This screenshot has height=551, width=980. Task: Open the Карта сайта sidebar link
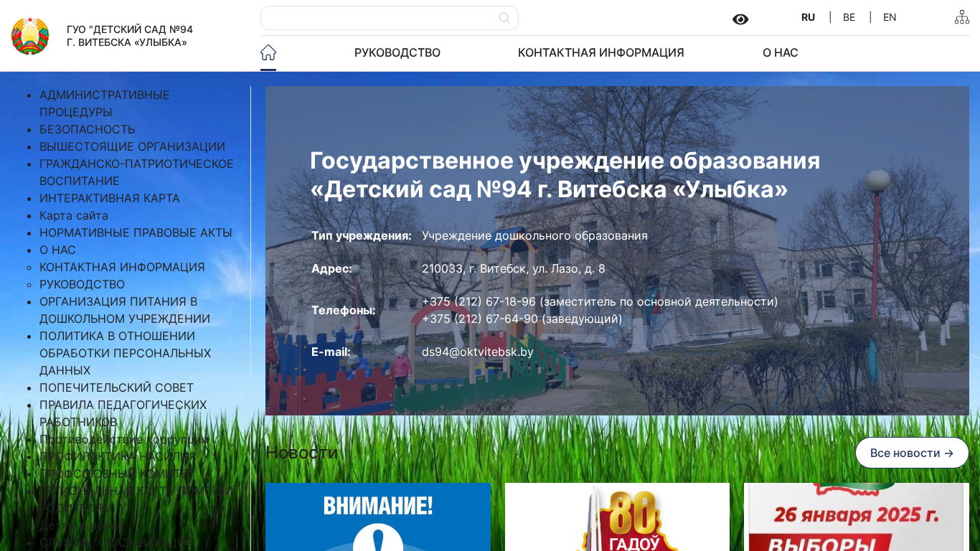(x=74, y=215)
